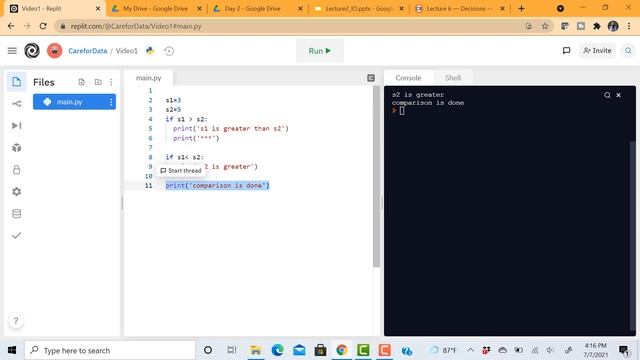Open the Windows Start menu
The height and width of the screenshot is (360, 640).
[x=12, y=350]
